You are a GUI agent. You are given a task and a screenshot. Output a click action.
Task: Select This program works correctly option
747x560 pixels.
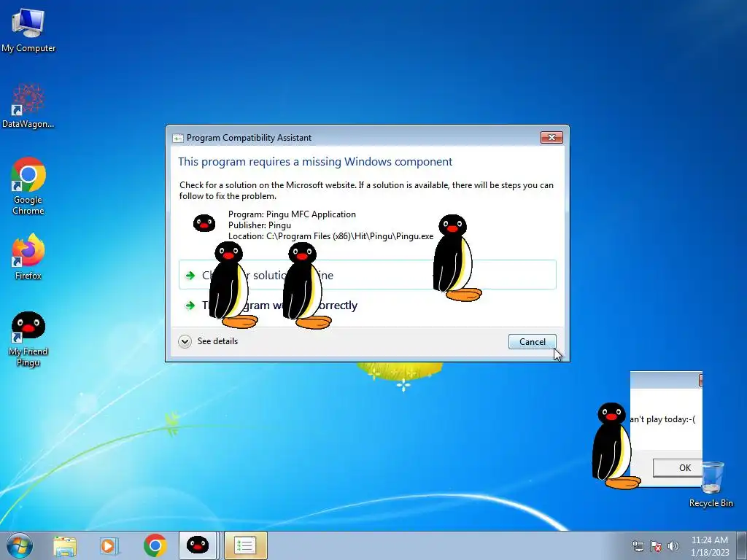368,306
